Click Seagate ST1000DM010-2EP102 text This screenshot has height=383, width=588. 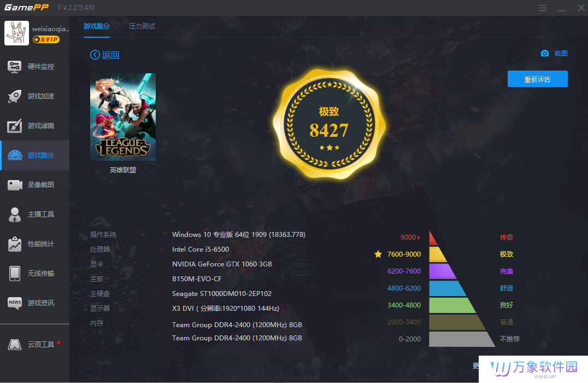coord(222,294)
